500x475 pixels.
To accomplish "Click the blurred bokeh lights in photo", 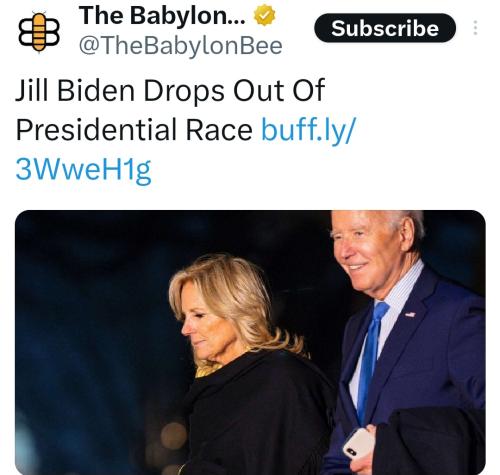I will 174,435.
